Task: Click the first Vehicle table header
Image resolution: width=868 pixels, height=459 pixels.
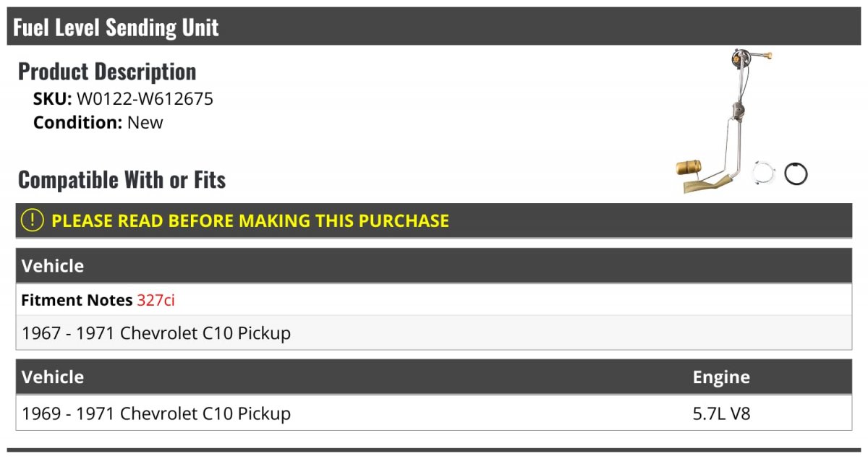Action: click(434, 265)
